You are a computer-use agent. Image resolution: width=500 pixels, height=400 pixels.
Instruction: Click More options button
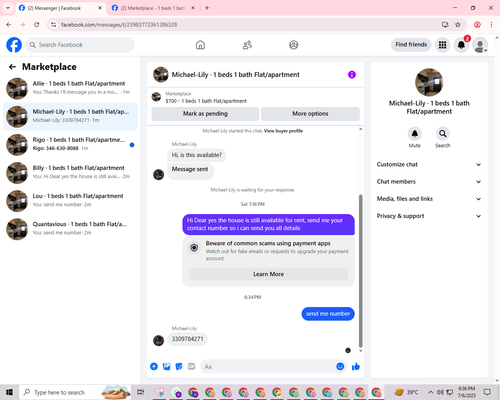pos(310,114)
